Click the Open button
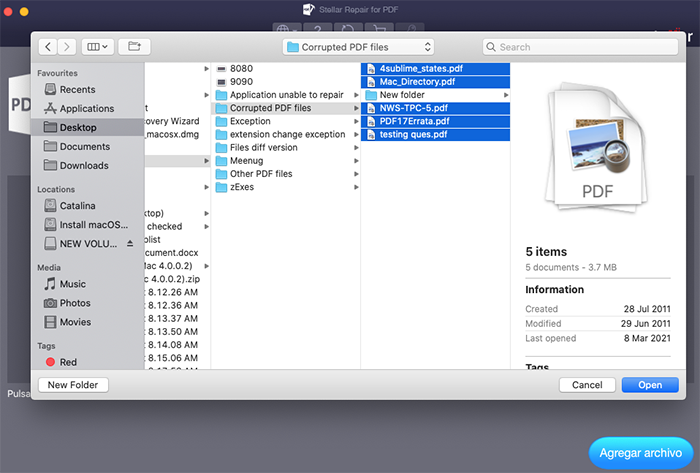The width and height of the screenshot is (700, 473). pyautogui.click(x=649, y=385)
